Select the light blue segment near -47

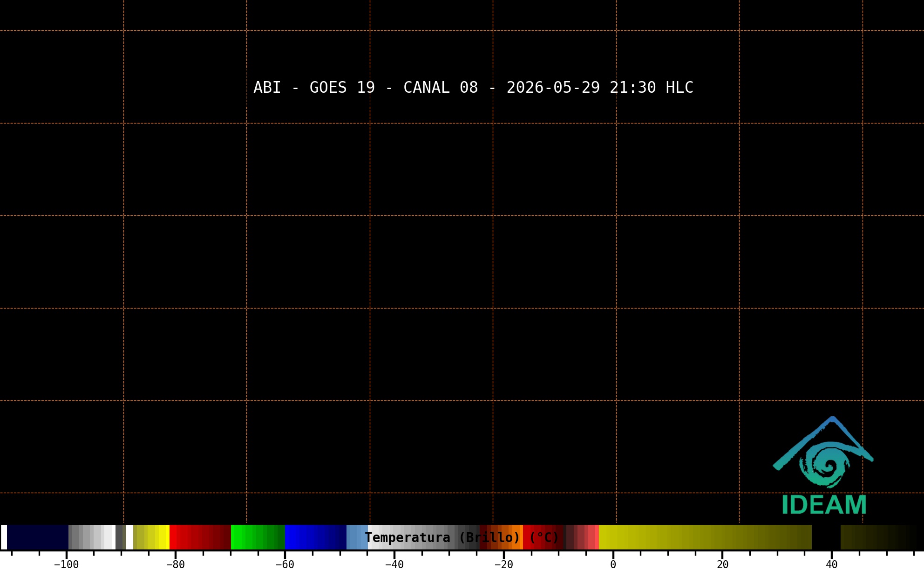coord(357,537)
